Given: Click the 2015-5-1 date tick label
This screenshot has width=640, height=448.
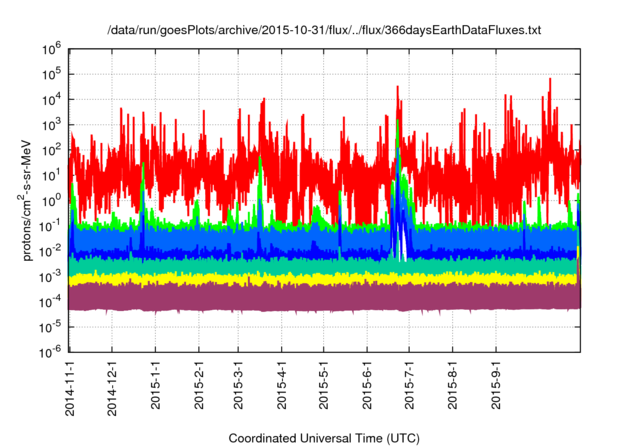Looking at the screenshot, I should coord(324,385).
